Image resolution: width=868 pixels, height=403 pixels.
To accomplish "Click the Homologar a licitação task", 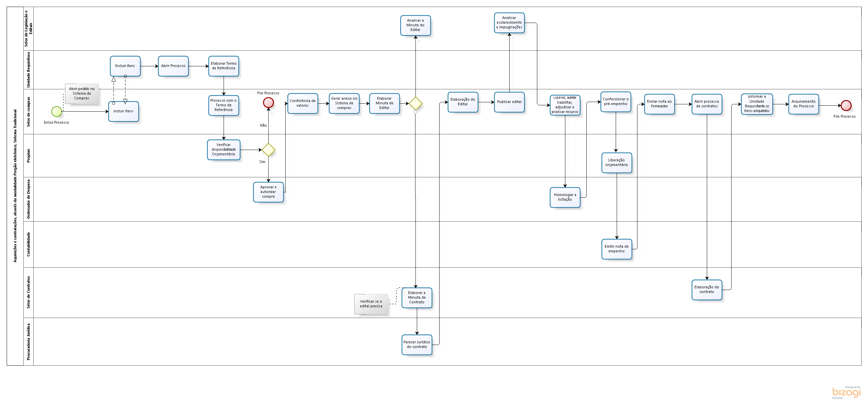I will [x=565, y=197].
